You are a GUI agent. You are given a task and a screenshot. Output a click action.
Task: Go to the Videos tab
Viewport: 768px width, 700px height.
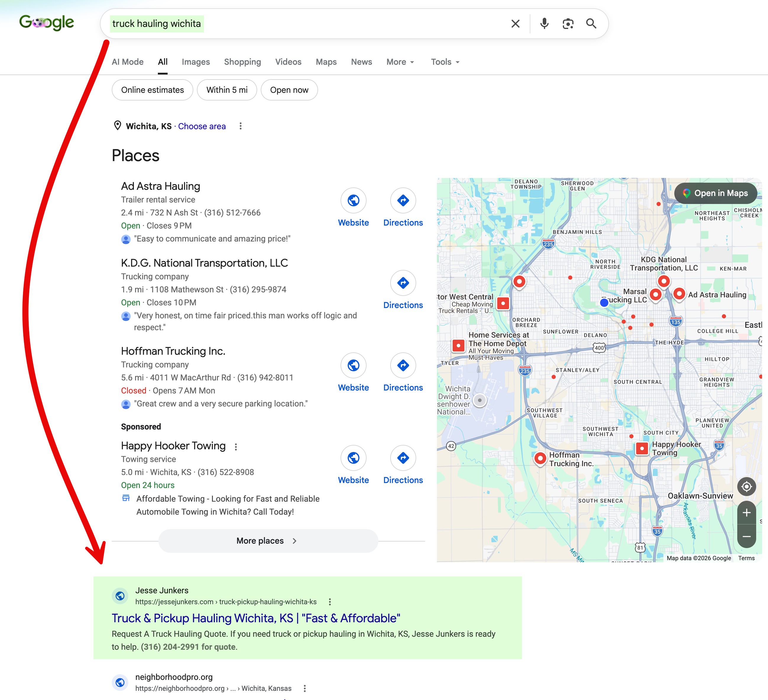click(289, 62)
